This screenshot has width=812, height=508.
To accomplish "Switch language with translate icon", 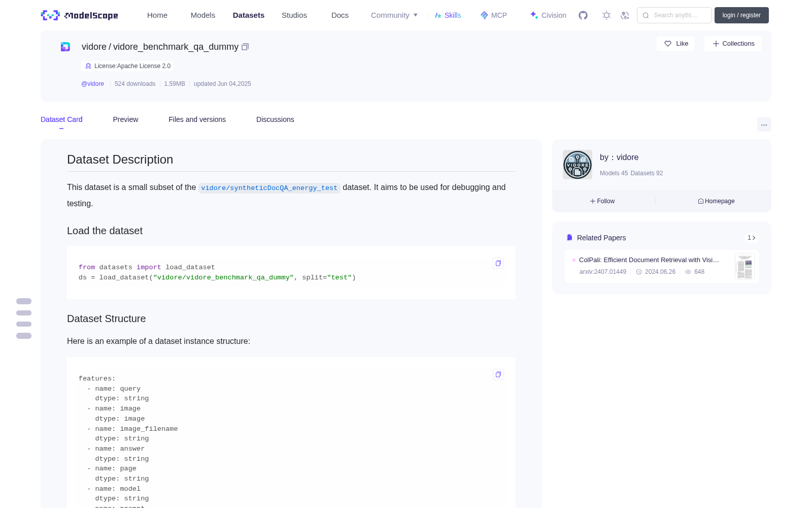I will click(625, 15).
